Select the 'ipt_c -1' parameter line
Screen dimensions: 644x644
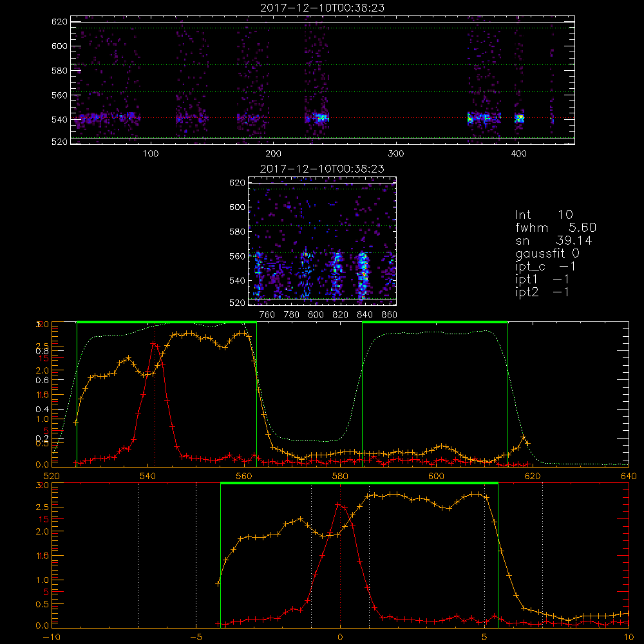tap(545, 267)
